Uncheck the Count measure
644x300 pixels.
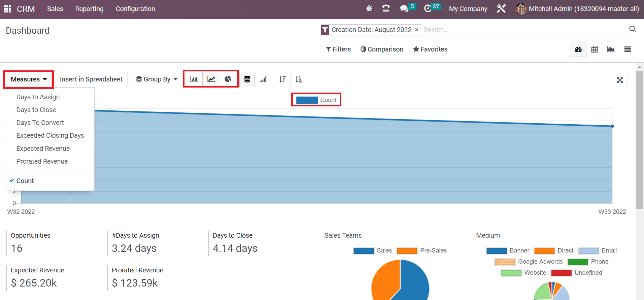tap(25, 181)
